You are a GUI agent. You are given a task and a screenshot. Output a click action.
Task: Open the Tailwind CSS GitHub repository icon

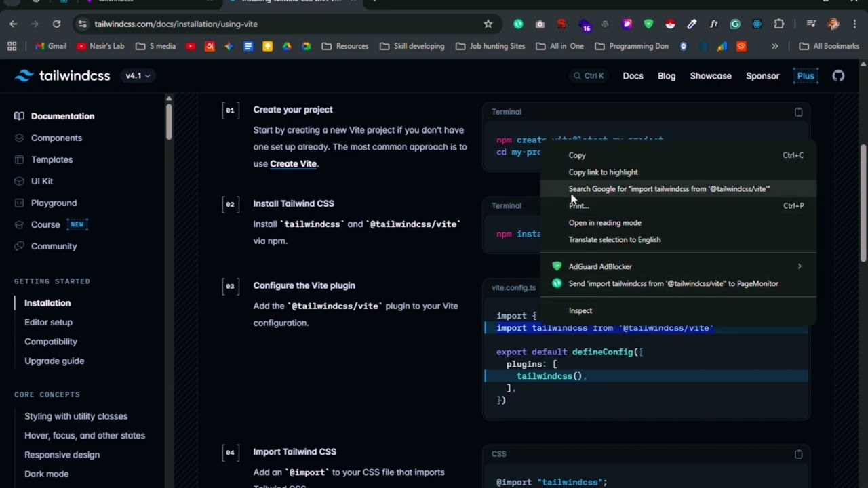[x=839, y=76]
